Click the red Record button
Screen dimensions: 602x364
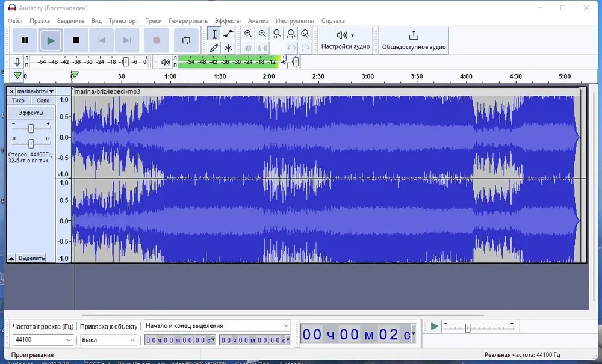tap(157, 40)
